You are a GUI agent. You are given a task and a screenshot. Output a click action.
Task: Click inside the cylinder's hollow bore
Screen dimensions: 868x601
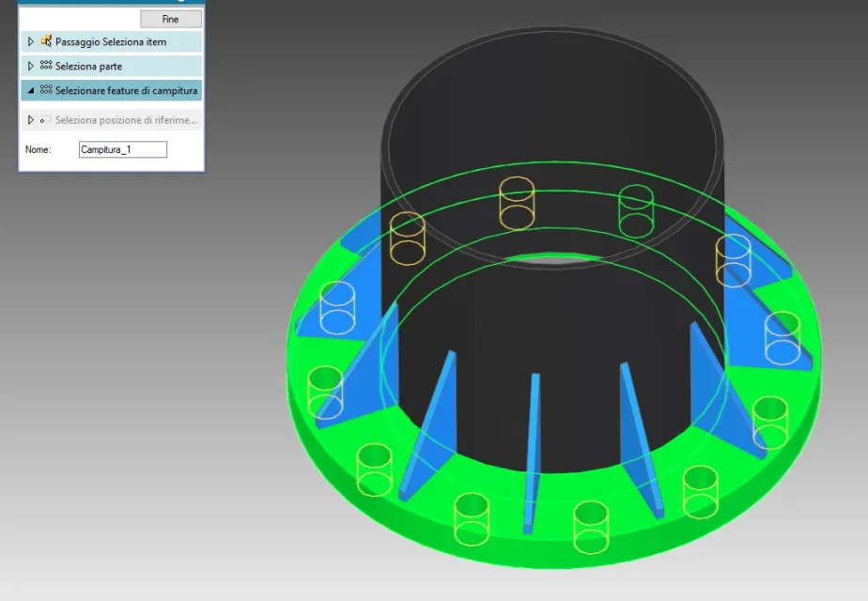[554, 141]
